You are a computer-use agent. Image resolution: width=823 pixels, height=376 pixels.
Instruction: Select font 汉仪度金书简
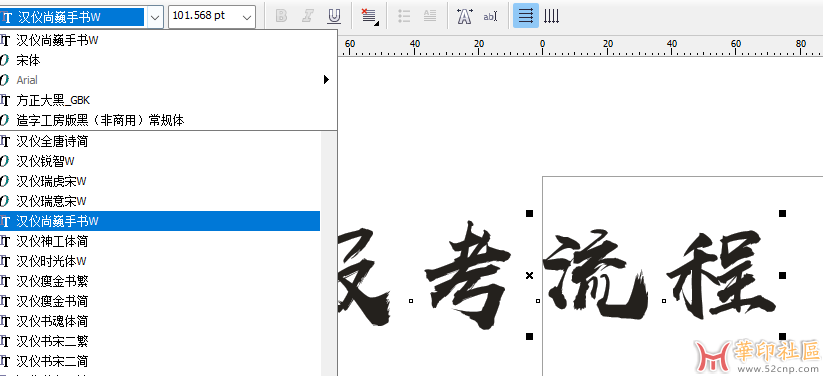[160, 301]
